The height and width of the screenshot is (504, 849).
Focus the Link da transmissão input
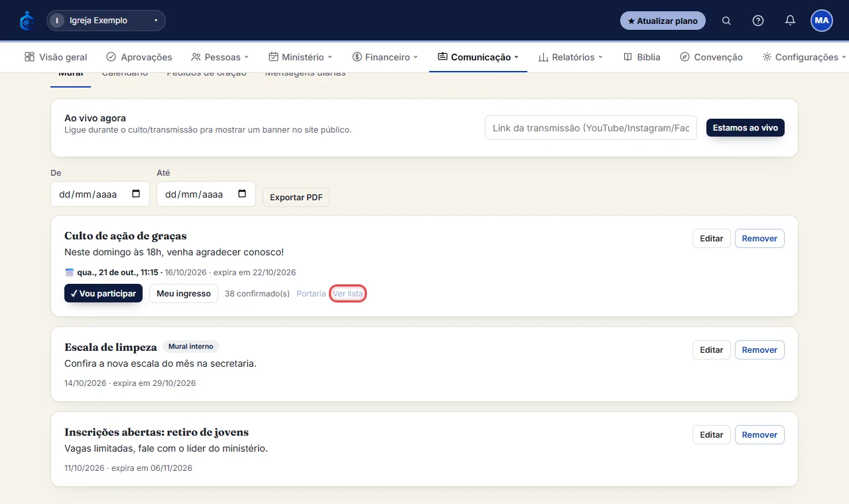point(591,128)
